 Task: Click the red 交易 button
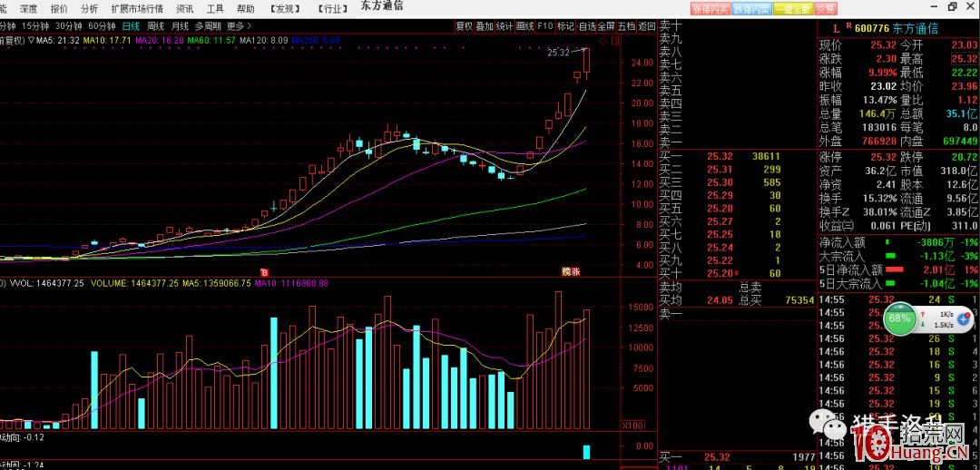tap(825, 9)
